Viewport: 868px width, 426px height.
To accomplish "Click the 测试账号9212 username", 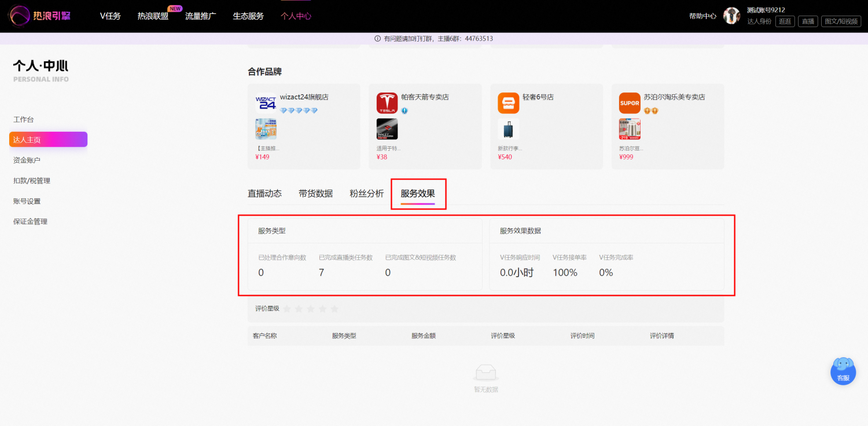I will point(766,10).
